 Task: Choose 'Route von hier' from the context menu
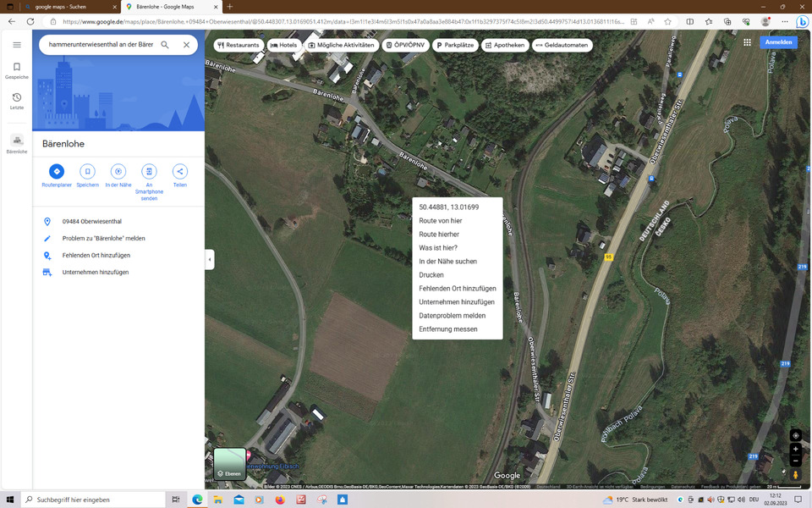click(441, 221)
